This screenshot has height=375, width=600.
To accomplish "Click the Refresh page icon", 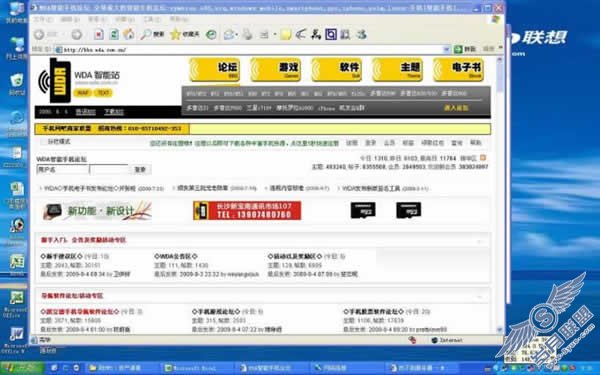I will pyautogui.click(x=114, y=34).
